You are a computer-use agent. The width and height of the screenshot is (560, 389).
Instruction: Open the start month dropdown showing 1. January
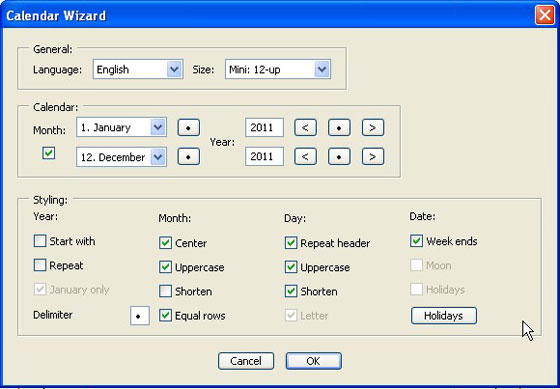121,127
